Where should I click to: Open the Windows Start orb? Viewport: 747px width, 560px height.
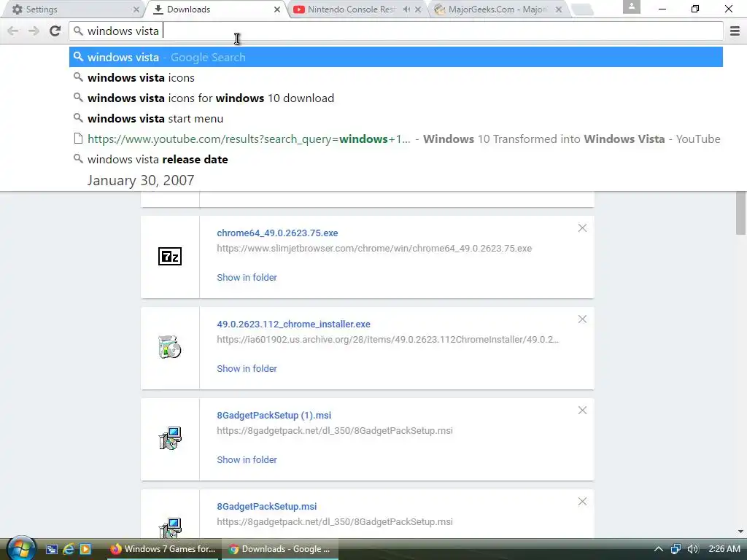coord(21,548)
